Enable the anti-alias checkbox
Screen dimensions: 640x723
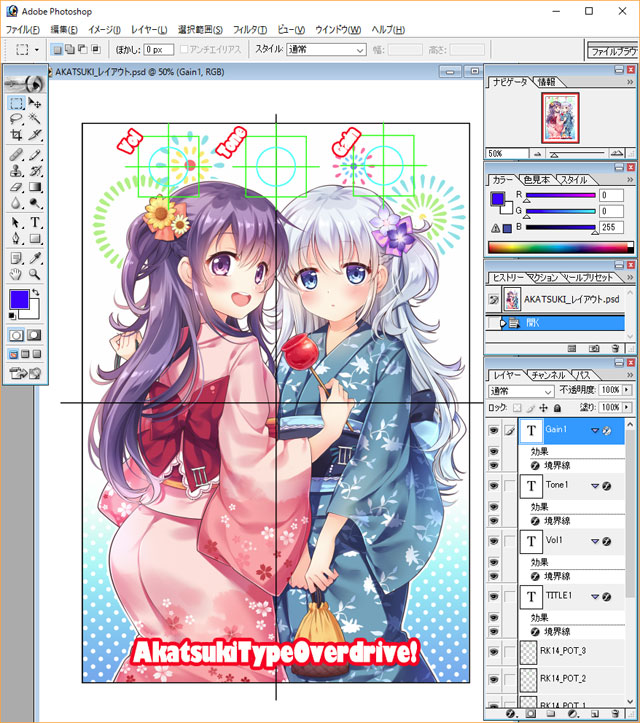(184, 49)
